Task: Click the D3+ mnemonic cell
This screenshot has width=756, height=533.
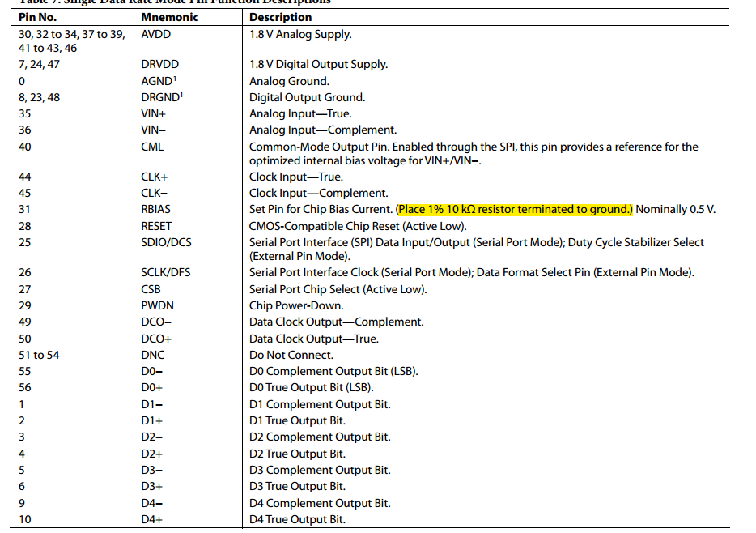Action: [x=152, y=487]
